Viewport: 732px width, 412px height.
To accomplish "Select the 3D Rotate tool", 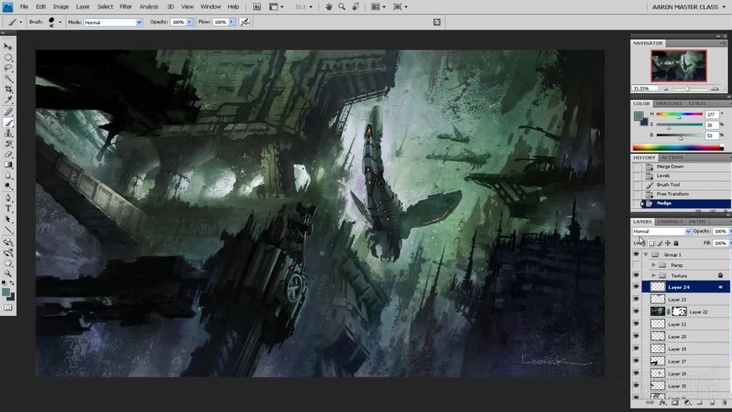I will [8, 242].
